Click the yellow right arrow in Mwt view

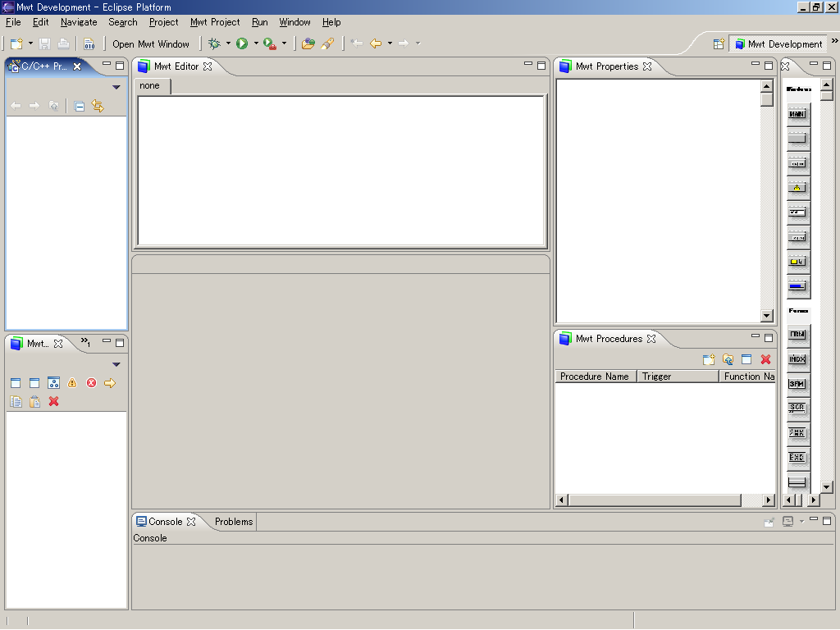(x=110, y=382)
